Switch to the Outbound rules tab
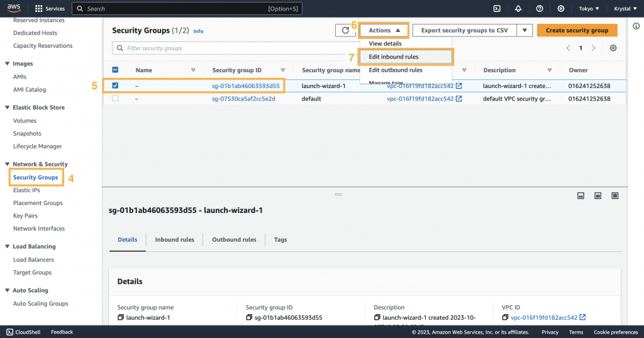644x338 pixels. (x=234, y=239)
